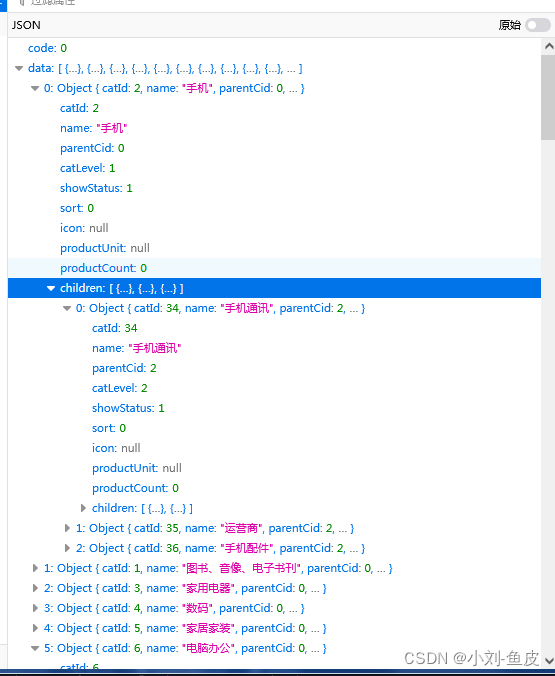
Task: Select the parentCid: 0 row
Action: coord(274,148)
